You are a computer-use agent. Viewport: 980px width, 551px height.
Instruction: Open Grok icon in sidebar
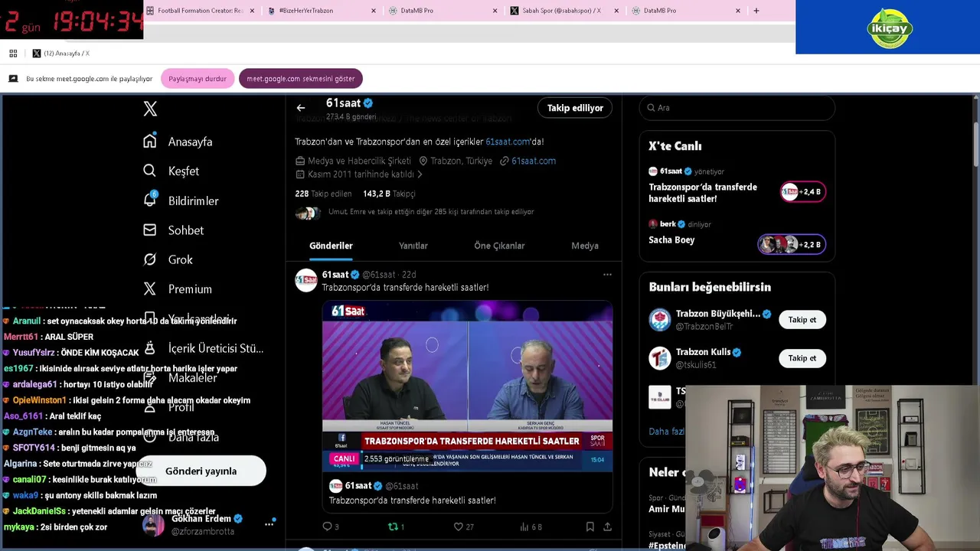(x=150, y=259)
